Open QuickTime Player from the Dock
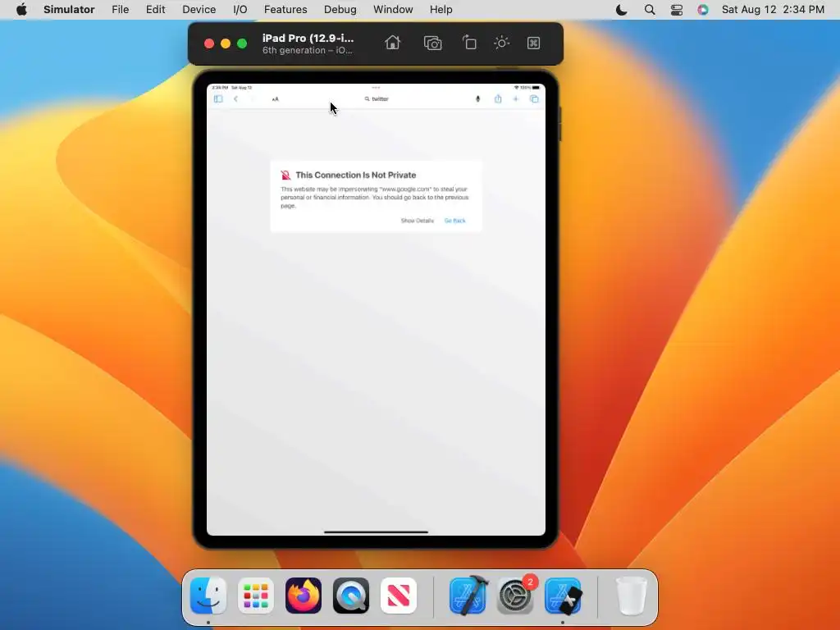Image resolution: width=840 pixels, height=630 pixels. coord(351,596)
